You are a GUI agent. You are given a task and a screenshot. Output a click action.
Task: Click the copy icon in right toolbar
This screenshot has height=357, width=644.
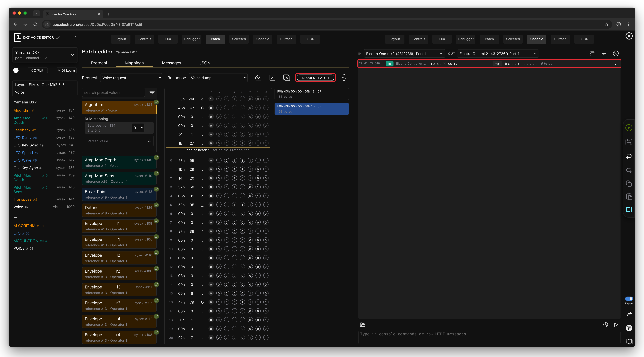(x=629, y=184)
